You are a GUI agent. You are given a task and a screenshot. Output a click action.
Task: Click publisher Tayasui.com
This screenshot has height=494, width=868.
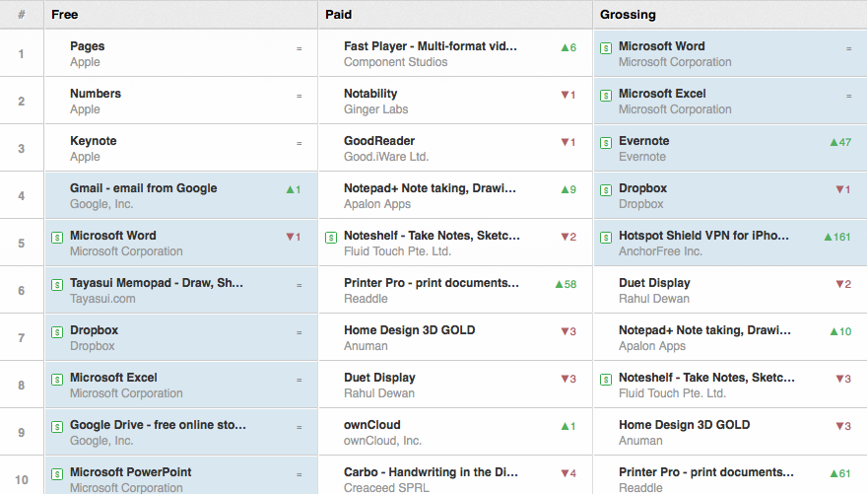(102, 299)
